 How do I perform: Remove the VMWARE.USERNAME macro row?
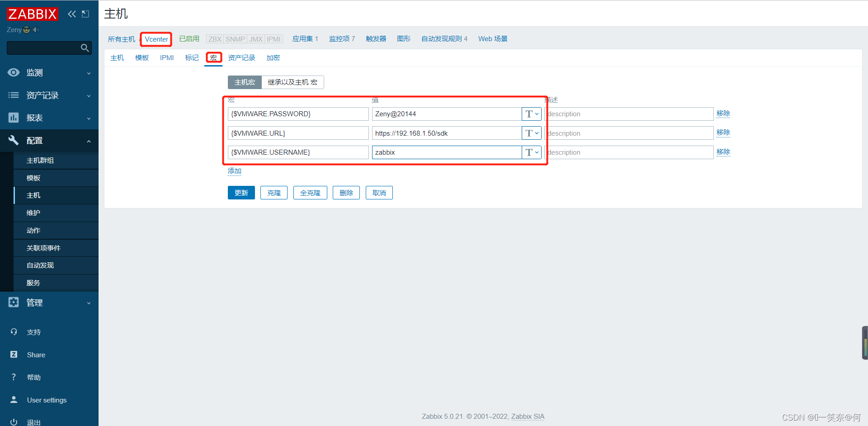click(x=723, y=152)
